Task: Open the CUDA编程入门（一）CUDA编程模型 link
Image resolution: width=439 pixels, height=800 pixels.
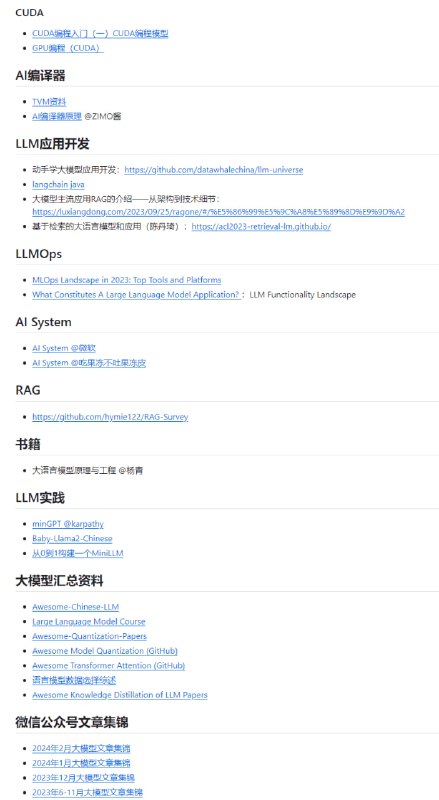Action: tap(100, 34)
